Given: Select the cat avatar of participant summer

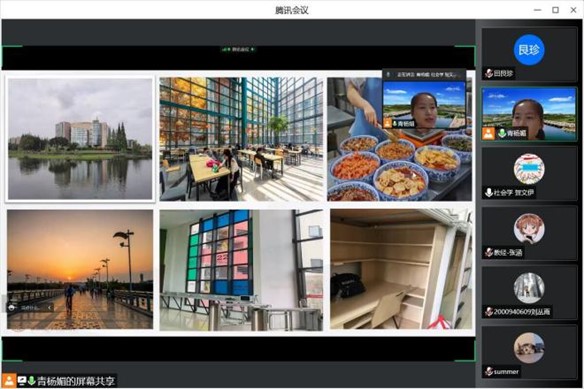Looking at the screenshot, I should tap(529, 348).
